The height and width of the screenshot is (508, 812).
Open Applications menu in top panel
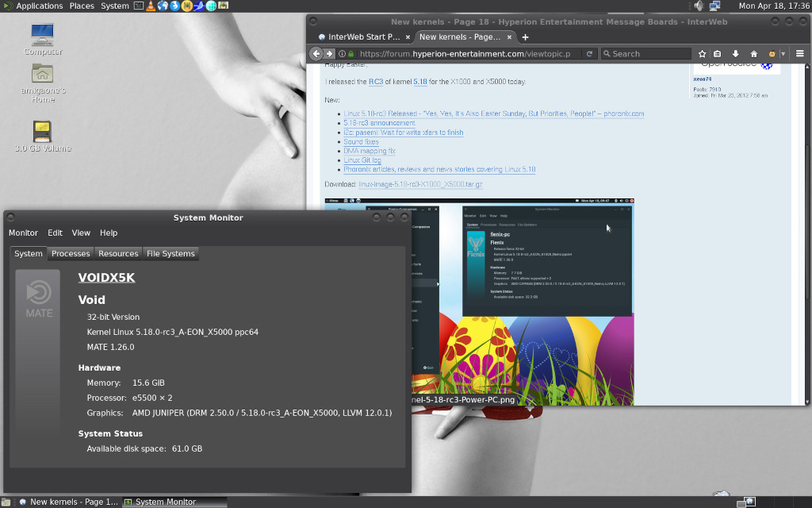pos(39,6)
